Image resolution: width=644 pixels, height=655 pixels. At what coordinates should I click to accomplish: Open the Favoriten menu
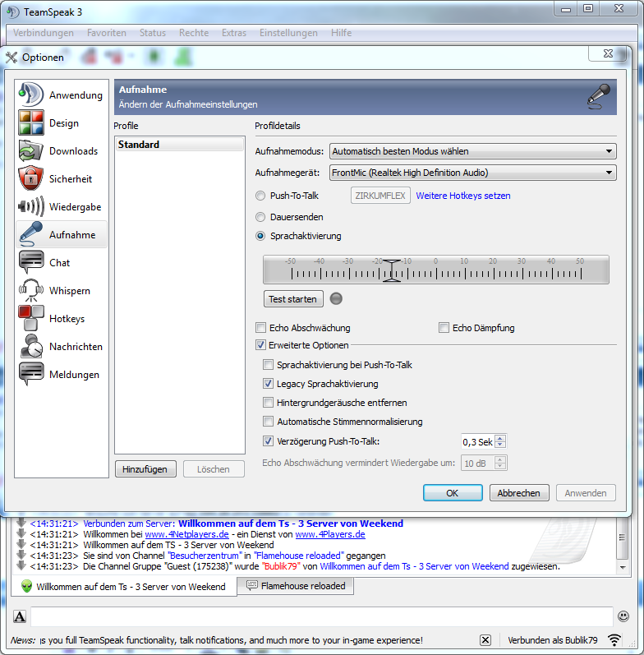(107, 33)
